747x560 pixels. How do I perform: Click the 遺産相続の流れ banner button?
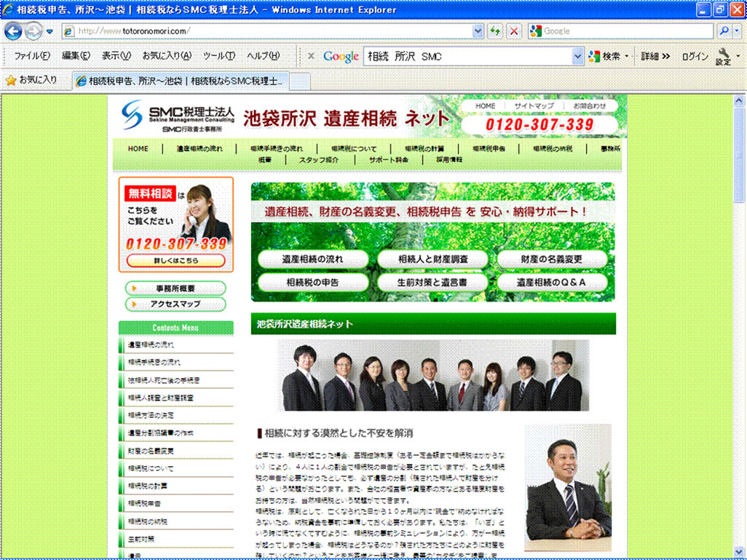(x=314, y=259)
